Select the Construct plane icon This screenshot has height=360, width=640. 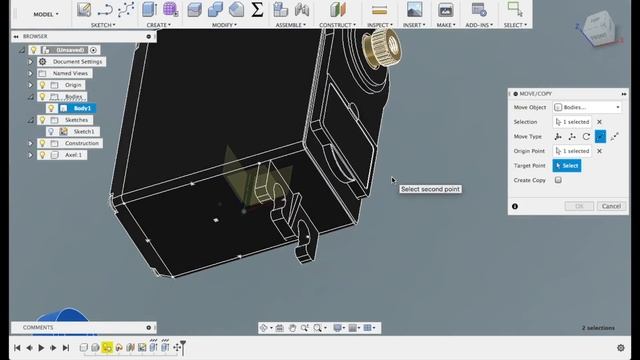(x=338, y=10)
